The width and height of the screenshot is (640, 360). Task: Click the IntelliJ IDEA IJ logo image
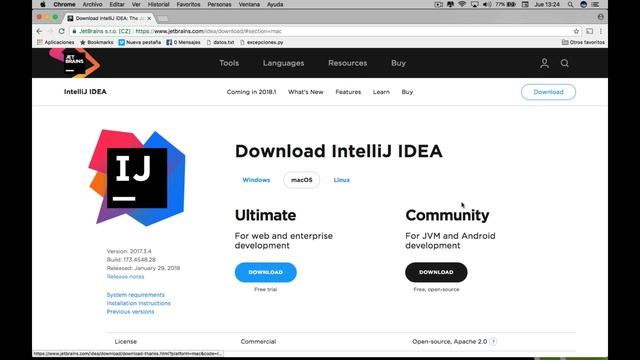coord(137,178)
